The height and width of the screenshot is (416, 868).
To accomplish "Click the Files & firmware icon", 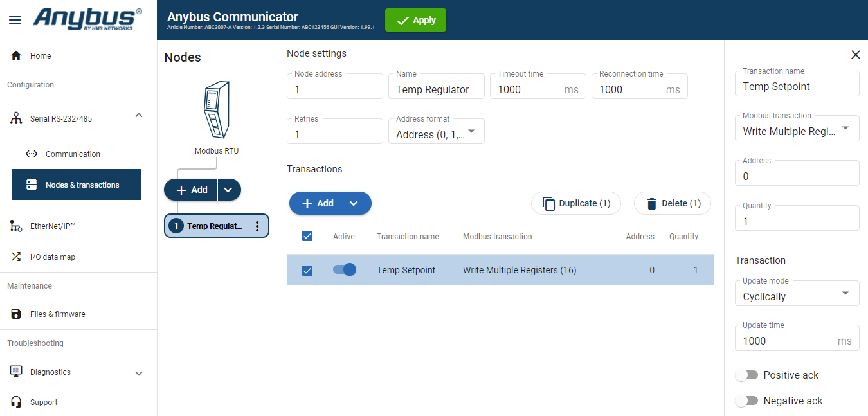I will [x=15, y=314].
